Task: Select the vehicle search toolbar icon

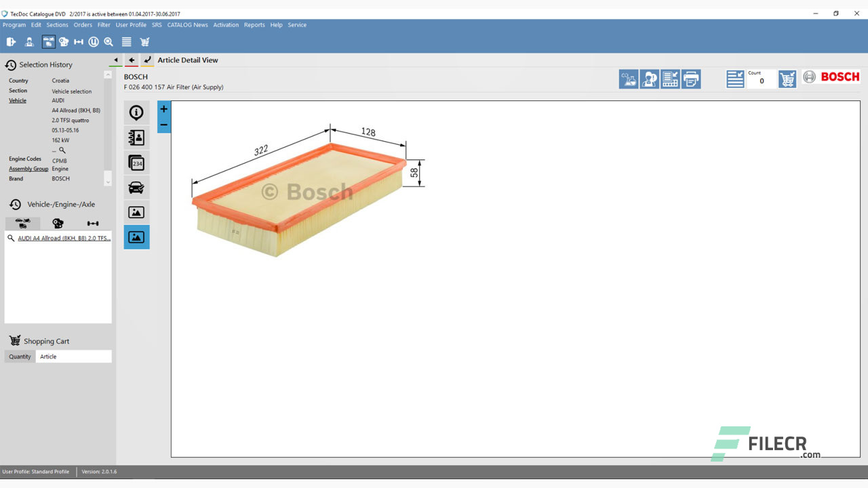Action: tap(48, 42)
